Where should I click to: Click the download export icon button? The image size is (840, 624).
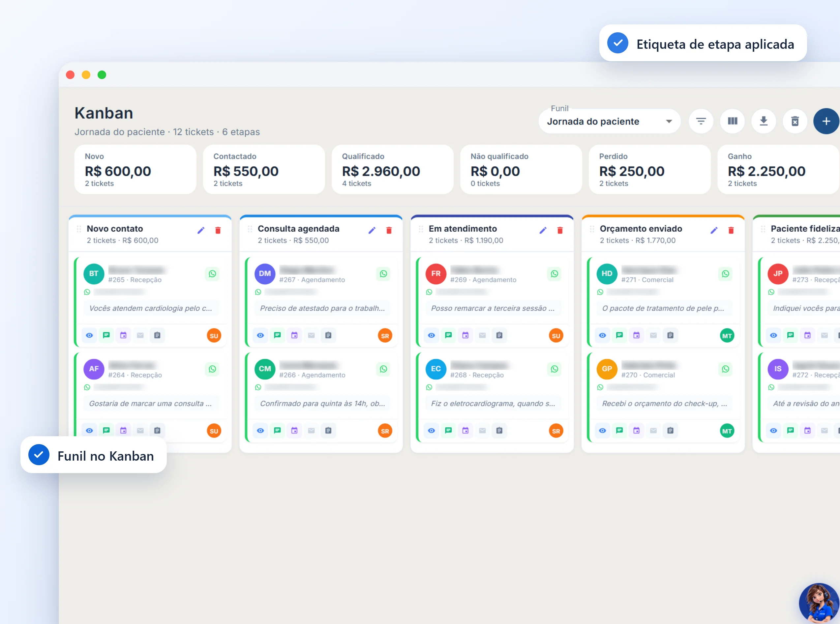click(764, 121)
